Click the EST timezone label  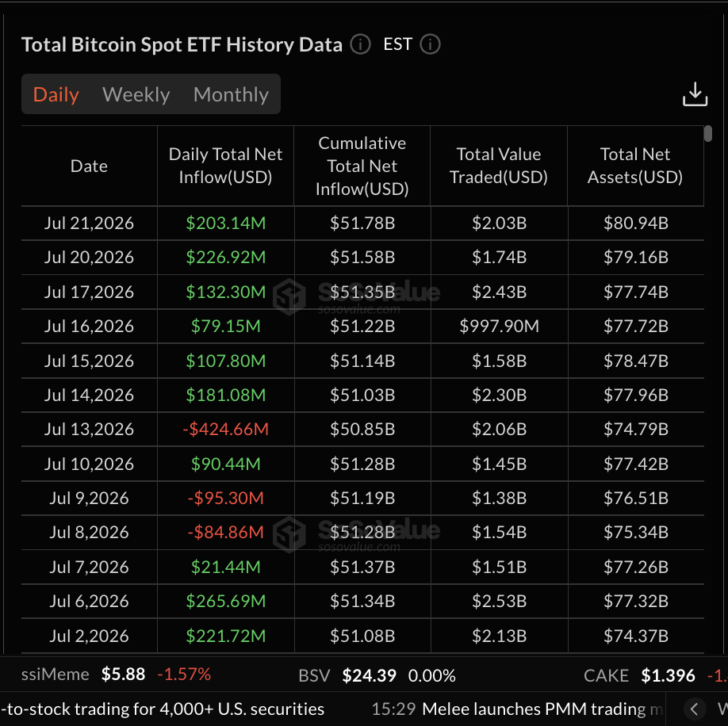pos(398,44)
